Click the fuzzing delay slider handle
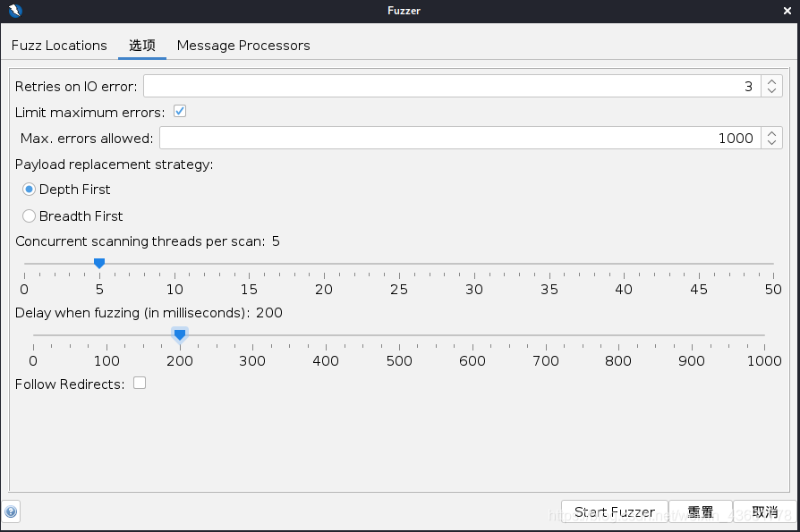This screenshot has height=532, width=800. pyautogui.click(x=180, y=334)
